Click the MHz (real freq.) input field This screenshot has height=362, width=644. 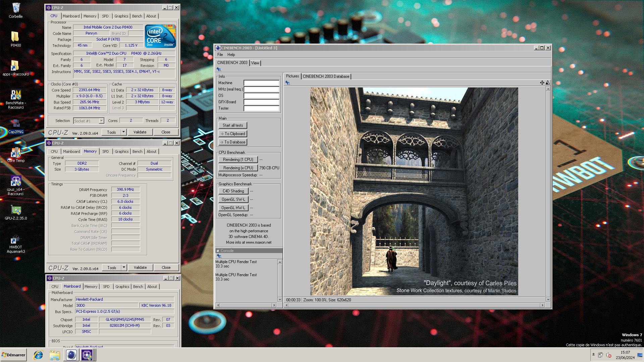261,89
